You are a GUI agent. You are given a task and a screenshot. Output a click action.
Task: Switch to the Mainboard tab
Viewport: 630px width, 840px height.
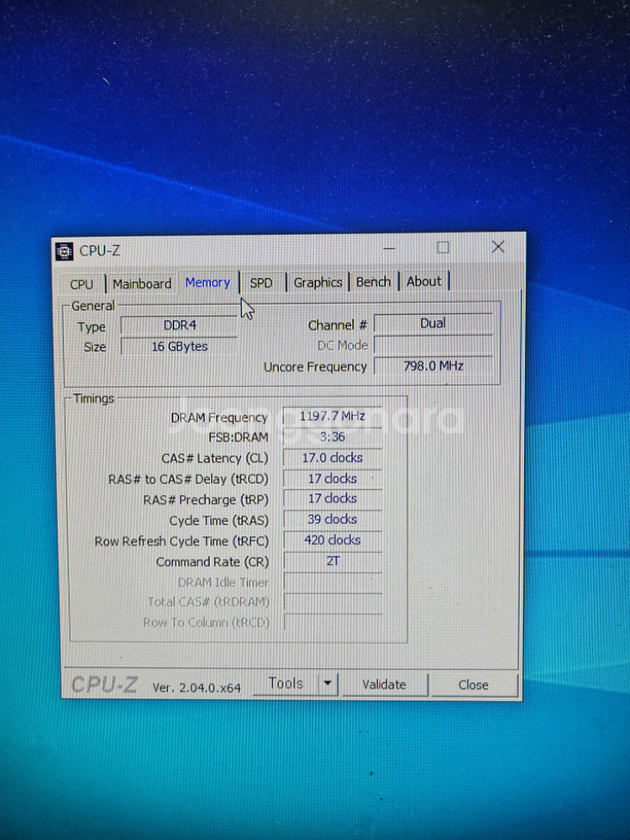coord(142,283)
